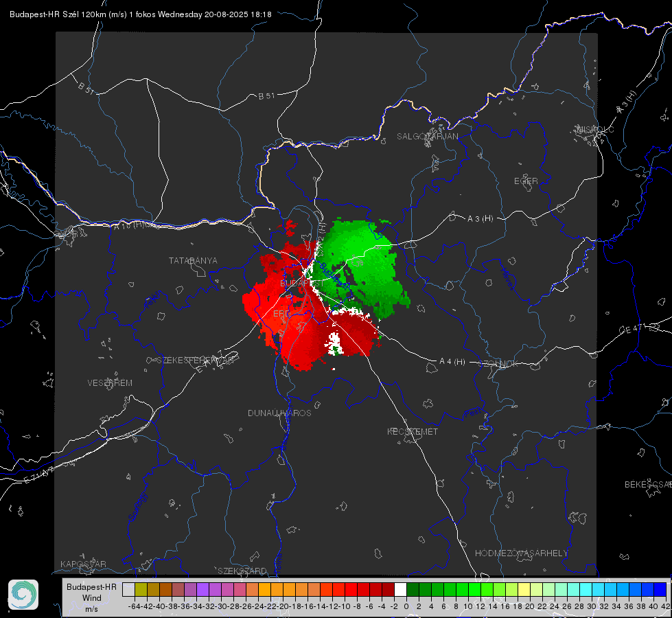Click the ÉRD town label
This screenshot has width=672, height=618.
click(x=281, y=314)
